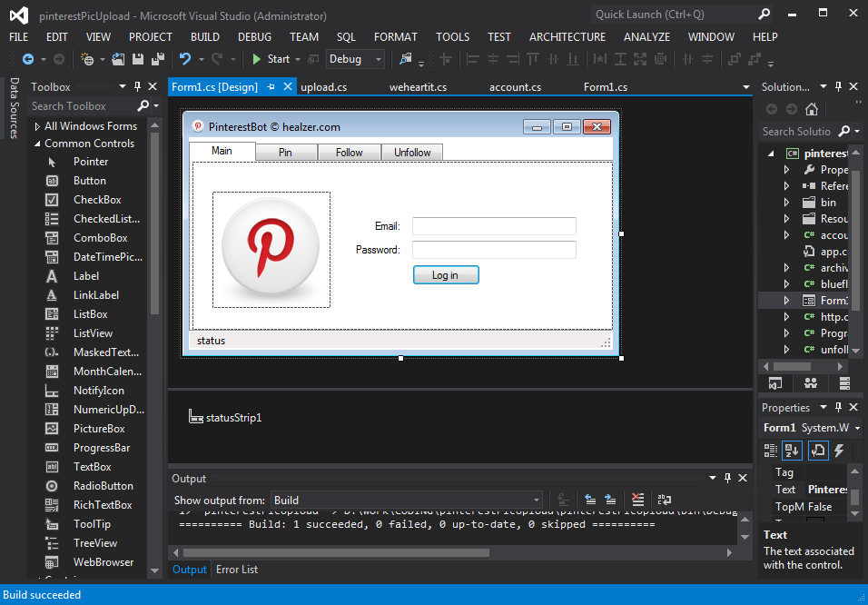
Task: Show Events lightning icon in Properties
Action: pyautogui.click(x=840, y=451)
